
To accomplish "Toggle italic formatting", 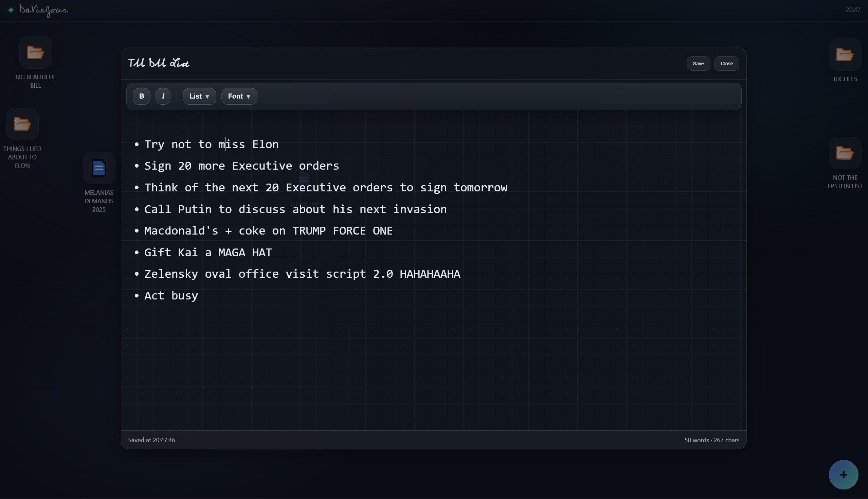I will click(163, 96).
